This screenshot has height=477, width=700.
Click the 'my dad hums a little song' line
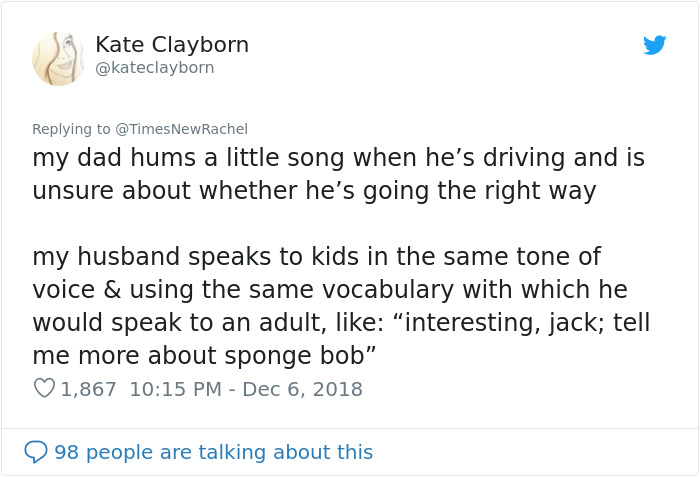point(338,158)
